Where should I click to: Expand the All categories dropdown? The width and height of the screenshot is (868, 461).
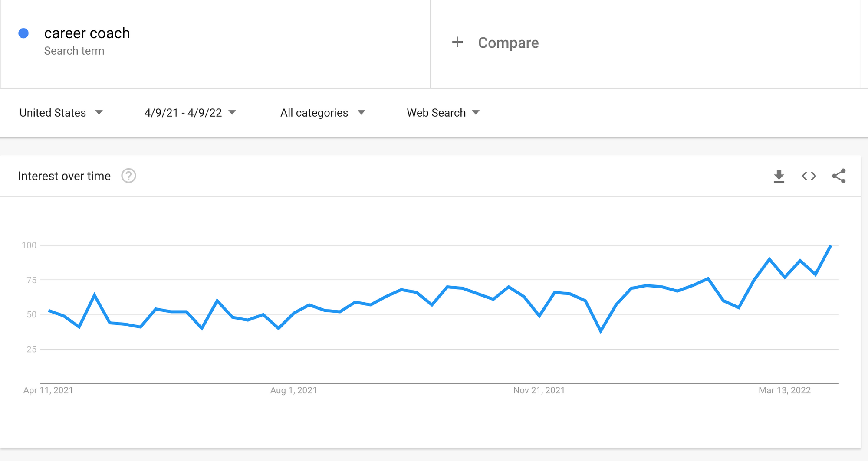point(323,113)
